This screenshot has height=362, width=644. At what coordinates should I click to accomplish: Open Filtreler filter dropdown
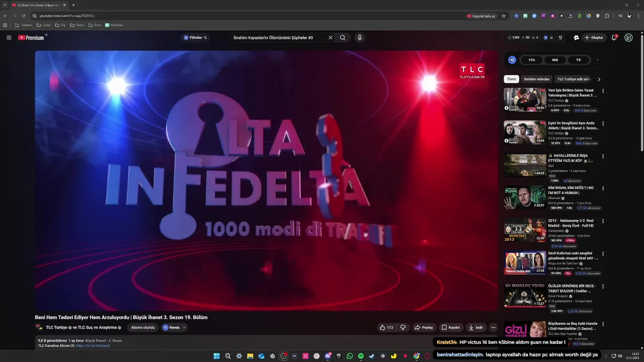pyautogui.click(x=195, y=38)
